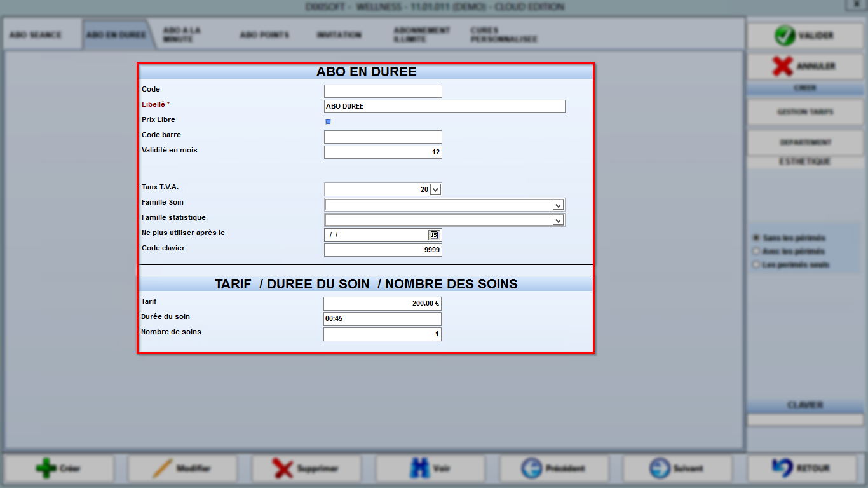Viewport: 868px width, 488px height.
Task: Switch to the ABO POINTS tab
Action: (x=264, y=34)
